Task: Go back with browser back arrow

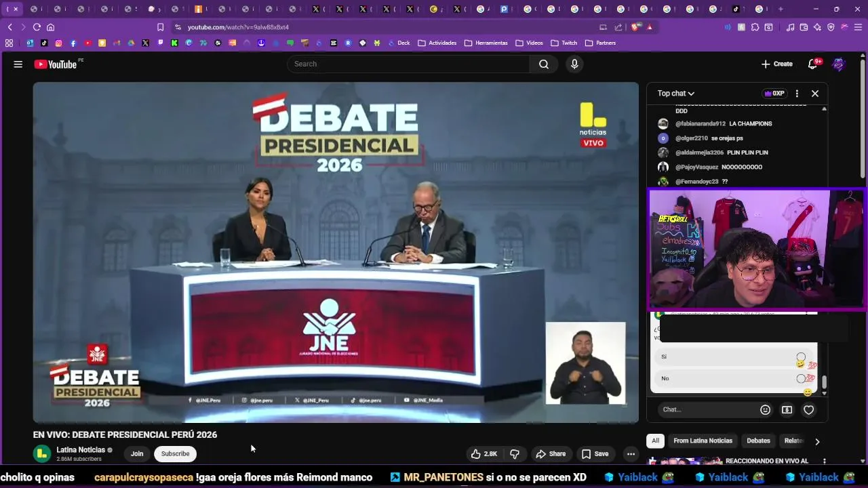Action: point(10,27)
